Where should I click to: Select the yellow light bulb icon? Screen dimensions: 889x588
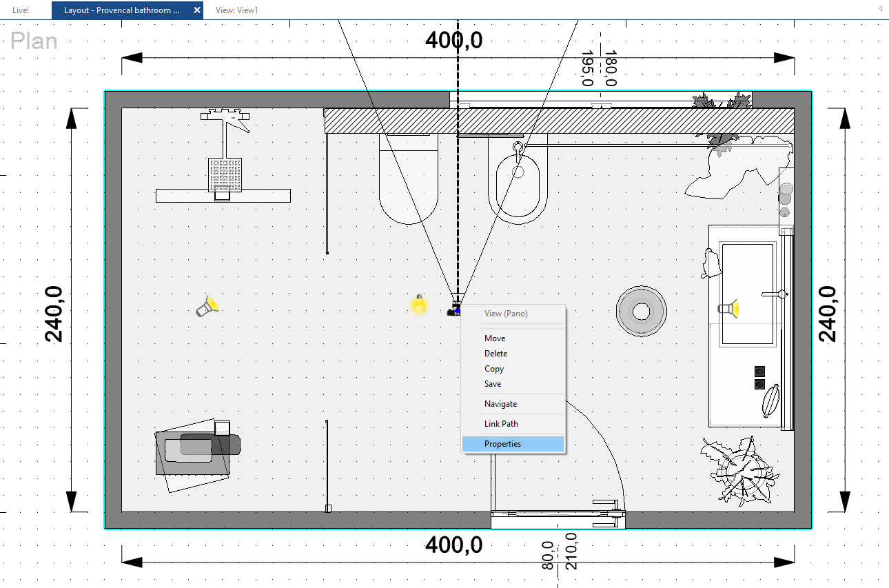tap(419, 304)
